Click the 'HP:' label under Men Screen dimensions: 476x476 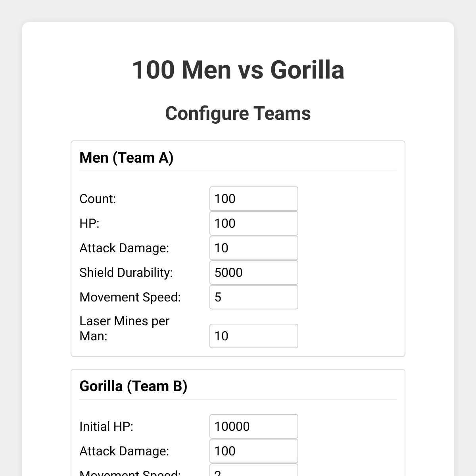click(x=89, y=223)
